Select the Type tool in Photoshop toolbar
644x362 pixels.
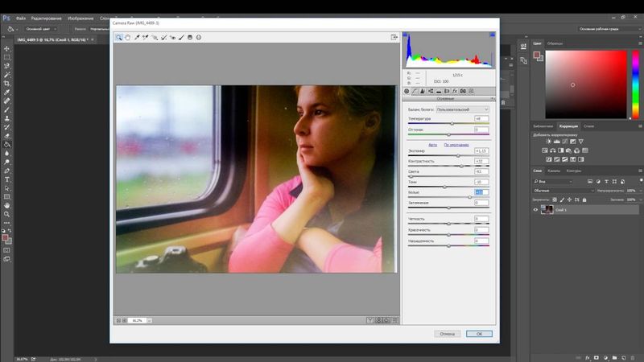coord(6,179)
